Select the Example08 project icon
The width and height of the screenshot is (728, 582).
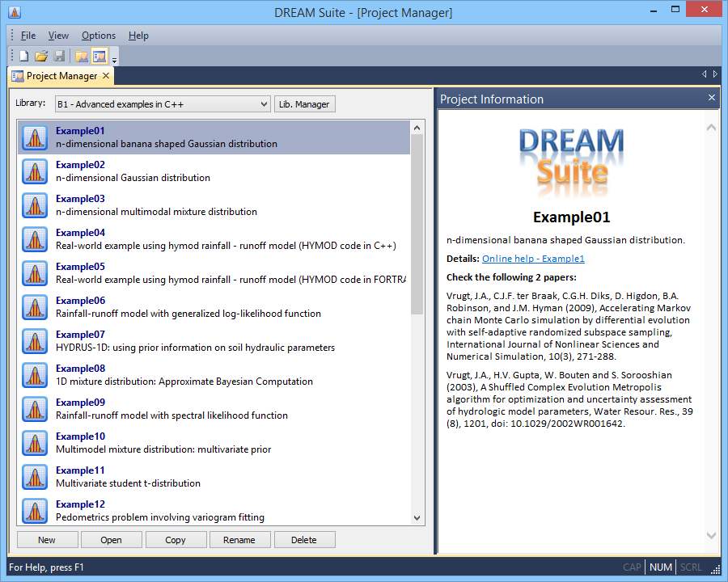(x=35, y=374)
